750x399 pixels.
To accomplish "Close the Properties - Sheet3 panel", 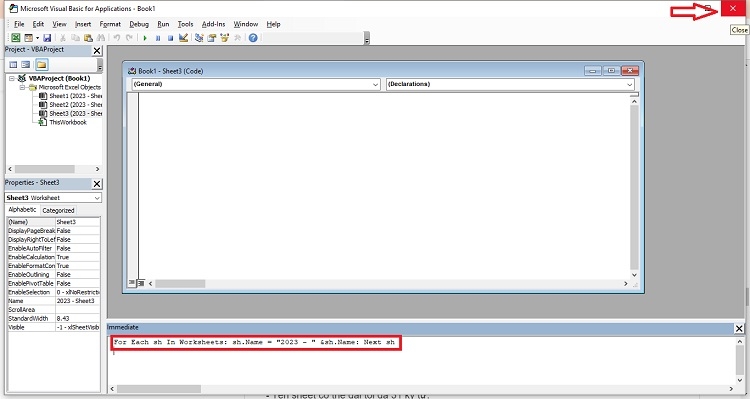I will [x=97, y=184].
